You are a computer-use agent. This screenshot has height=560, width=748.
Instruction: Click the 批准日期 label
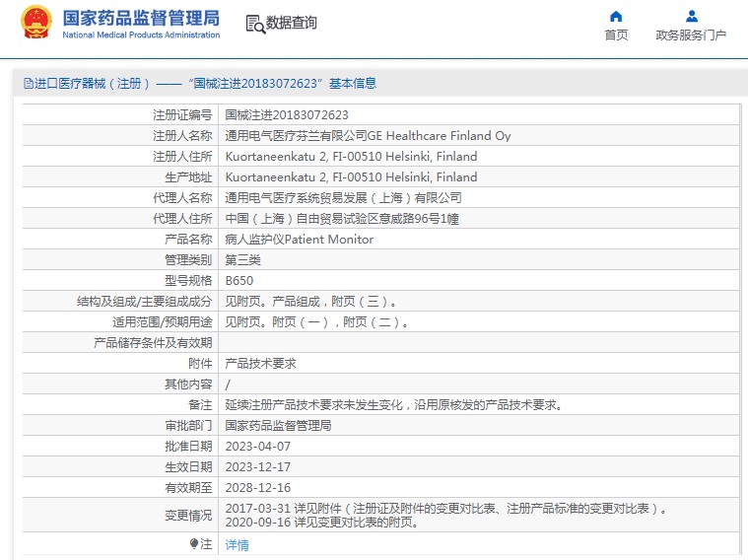tap(188, 447)
